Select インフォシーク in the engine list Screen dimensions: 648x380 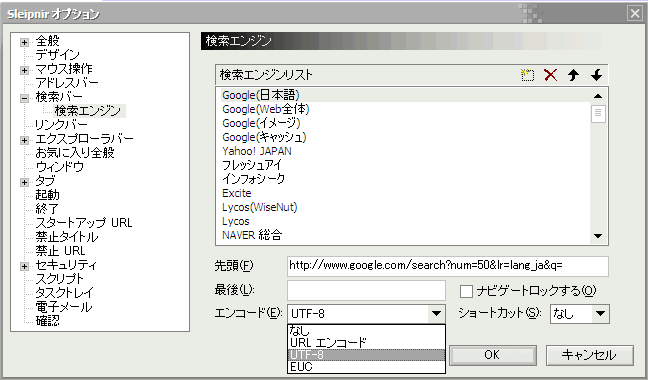tap(253, 179)
